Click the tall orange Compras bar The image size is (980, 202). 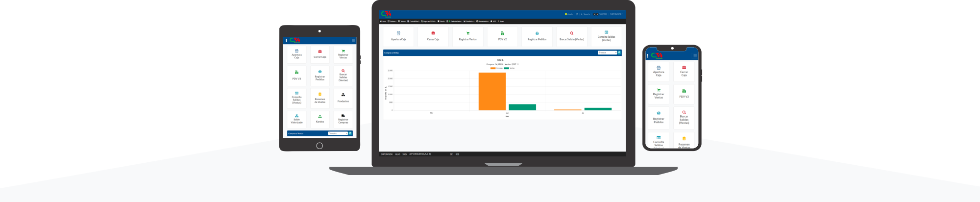tap(492, 92)
